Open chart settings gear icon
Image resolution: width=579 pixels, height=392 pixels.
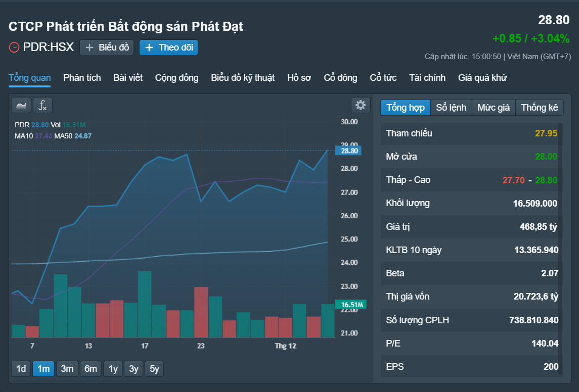[x=361, y=105]
